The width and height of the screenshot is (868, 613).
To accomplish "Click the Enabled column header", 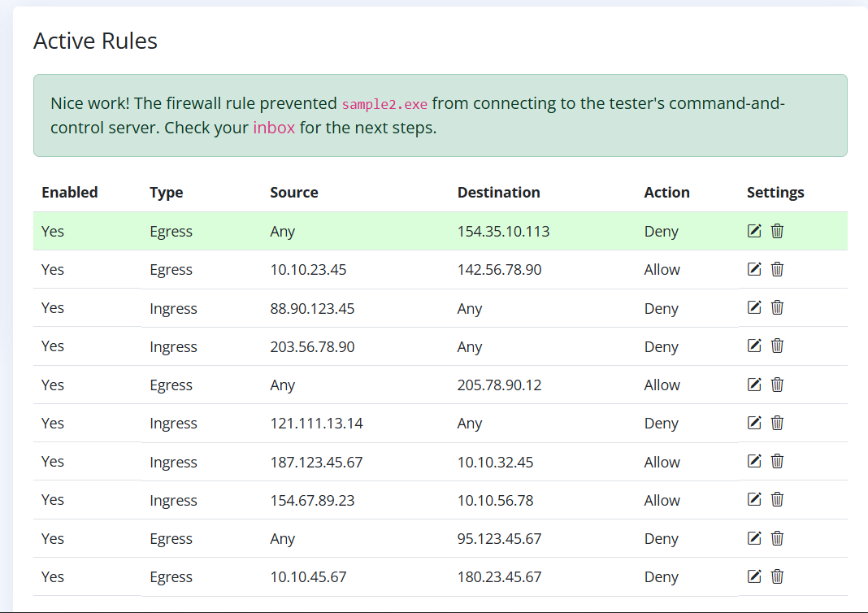I will pos(70,193).
